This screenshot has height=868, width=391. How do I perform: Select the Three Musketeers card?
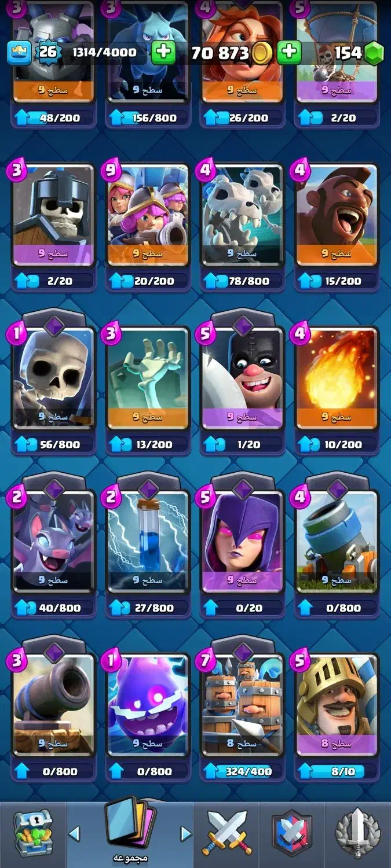click(148, 215)
